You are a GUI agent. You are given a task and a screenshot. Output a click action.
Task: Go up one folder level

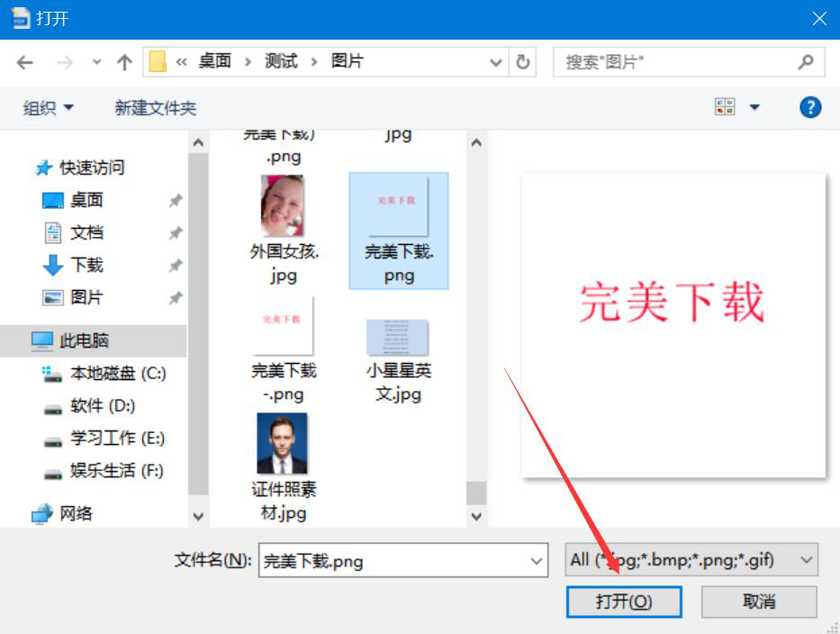pyautogui.click(x=124, y=63)
